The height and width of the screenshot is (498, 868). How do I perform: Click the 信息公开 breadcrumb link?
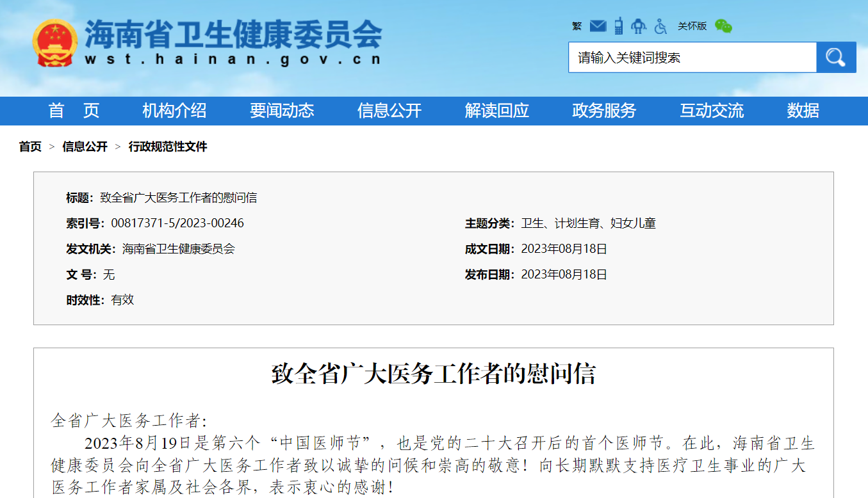click(x=85, y=147)
